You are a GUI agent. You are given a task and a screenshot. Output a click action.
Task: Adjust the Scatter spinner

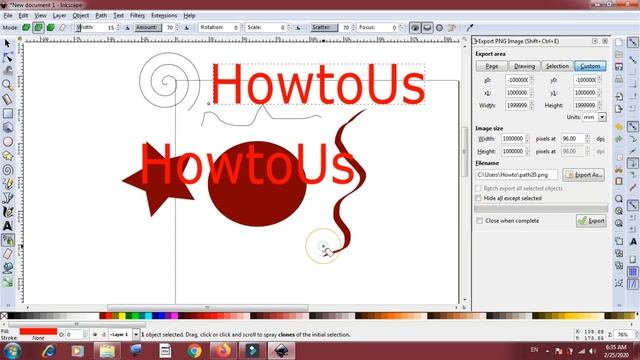(353, 27)
